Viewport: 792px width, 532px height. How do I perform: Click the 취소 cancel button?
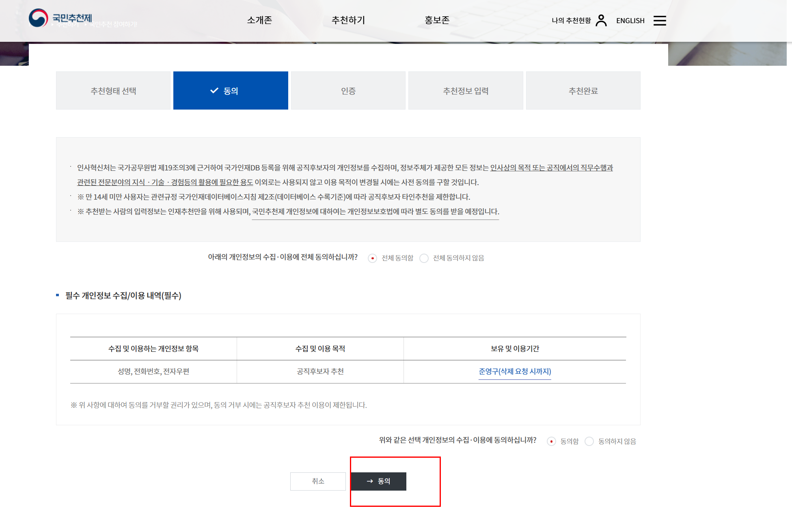click(317, 481)
